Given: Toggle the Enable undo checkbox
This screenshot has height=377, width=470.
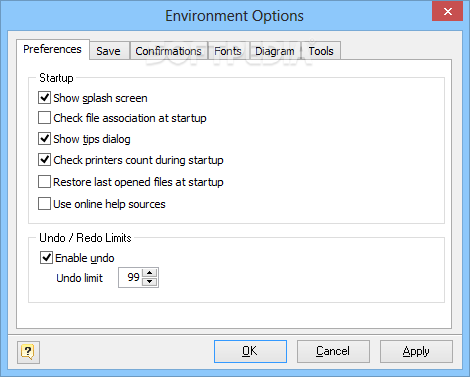Looking at the screenshot, I should 46,258.
